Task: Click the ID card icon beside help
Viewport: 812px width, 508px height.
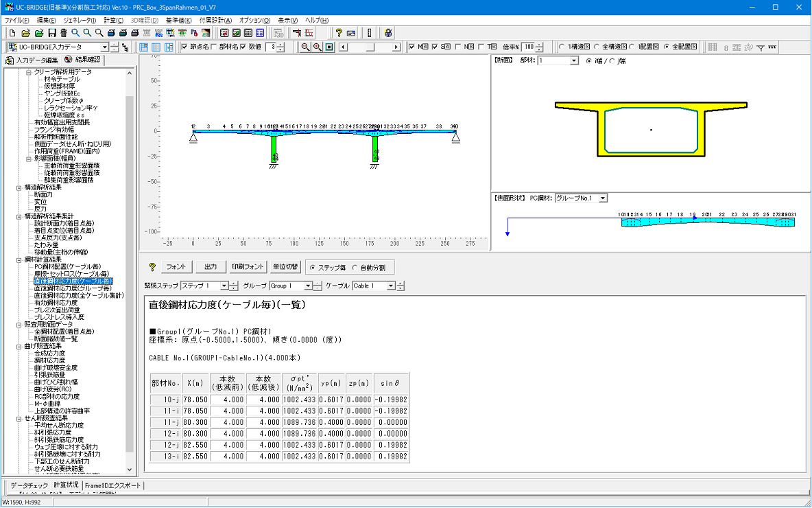Action: (x=352, y=33)
